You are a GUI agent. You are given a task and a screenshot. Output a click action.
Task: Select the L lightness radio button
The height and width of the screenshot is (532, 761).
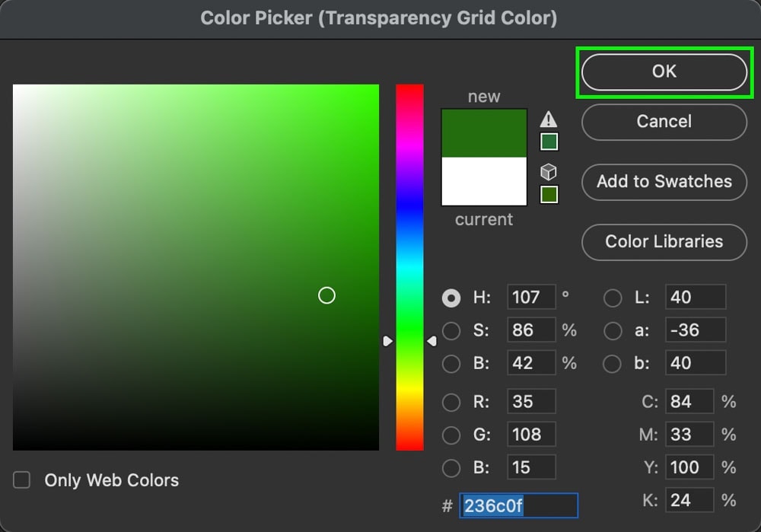(613, 298)
